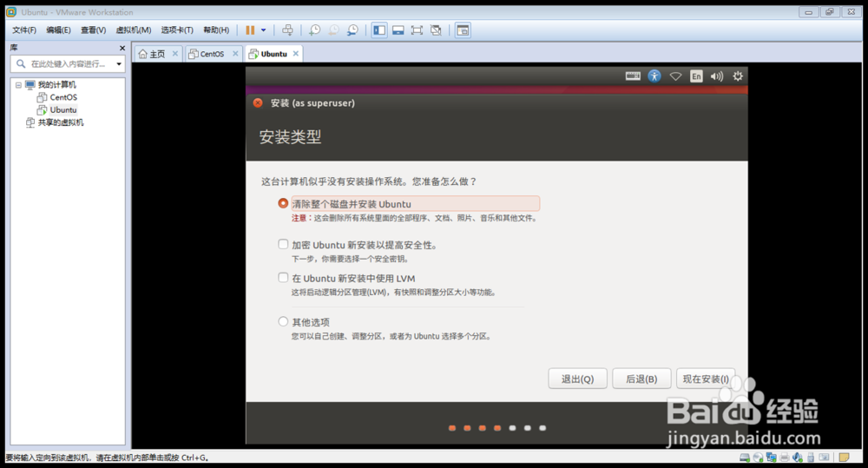868x468 pixels.
Task: Open the 选项卡(T) menu
Action: point(177,30)
